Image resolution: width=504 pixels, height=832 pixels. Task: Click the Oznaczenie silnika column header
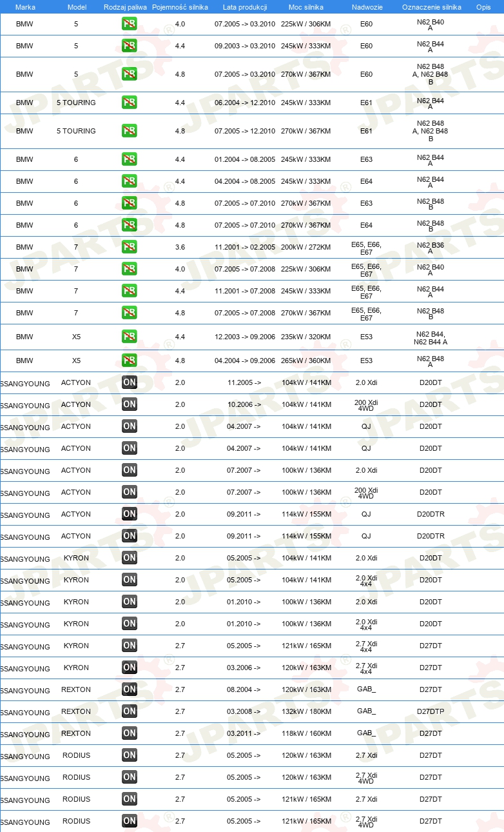[x=432, y=6]
